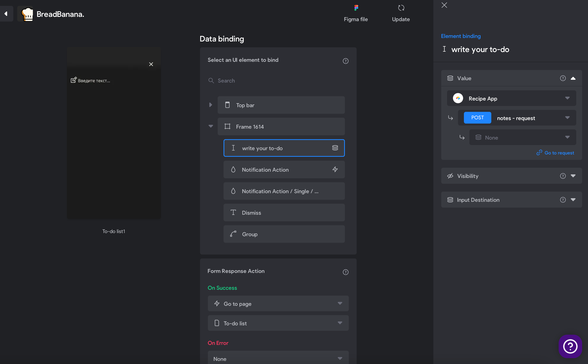Open help for Form Response Action
This screenshot has width=588, height=364.
coord(345,272)
